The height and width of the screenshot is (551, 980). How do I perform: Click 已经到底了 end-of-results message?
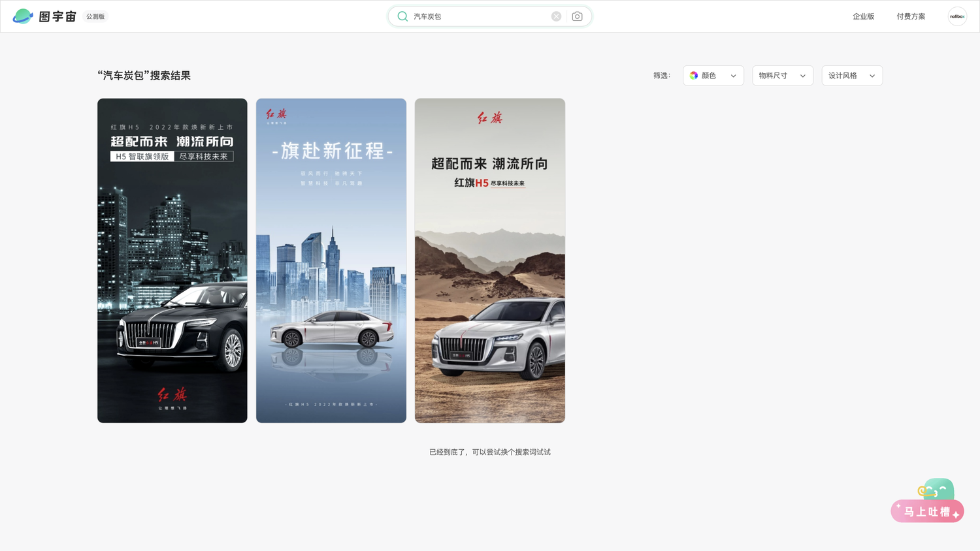tap(490, 452)
